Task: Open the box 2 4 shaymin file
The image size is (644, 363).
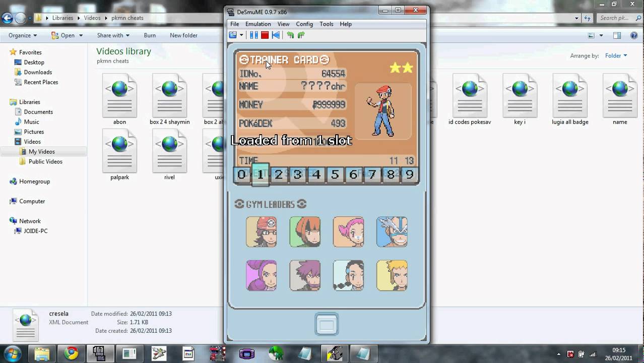Action: (169, 100)
